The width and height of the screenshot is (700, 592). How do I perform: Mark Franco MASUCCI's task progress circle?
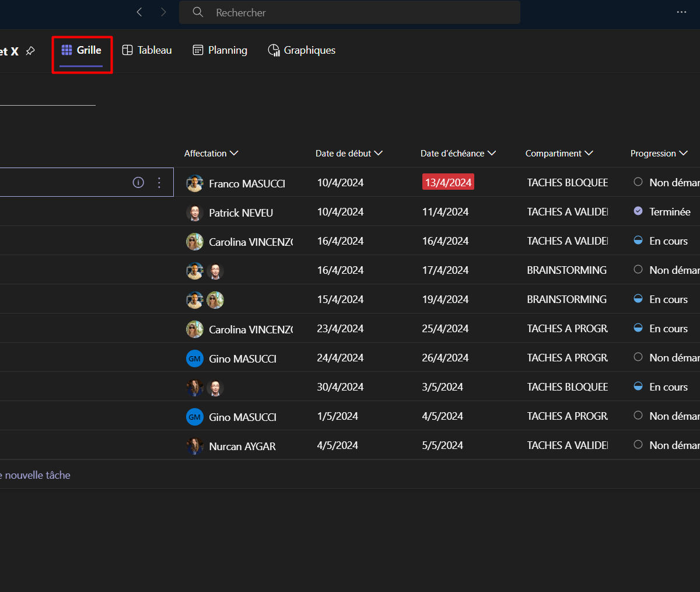[638, 182]
